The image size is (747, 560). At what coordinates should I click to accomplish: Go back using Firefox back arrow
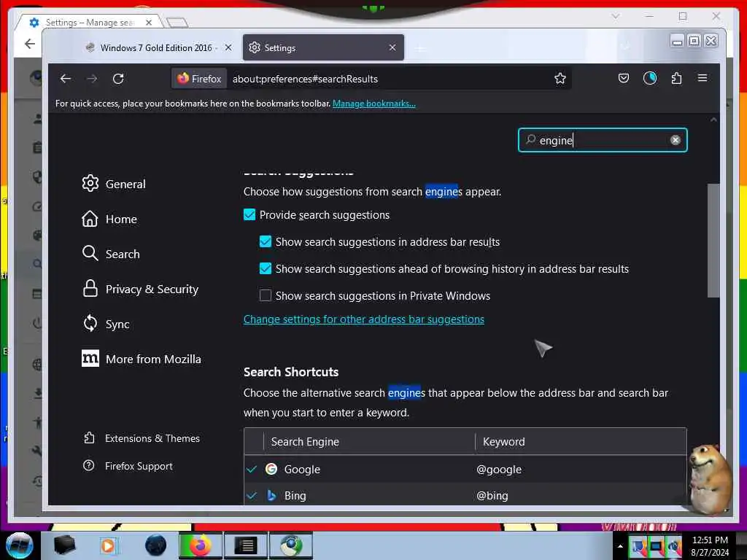point(66,79)
